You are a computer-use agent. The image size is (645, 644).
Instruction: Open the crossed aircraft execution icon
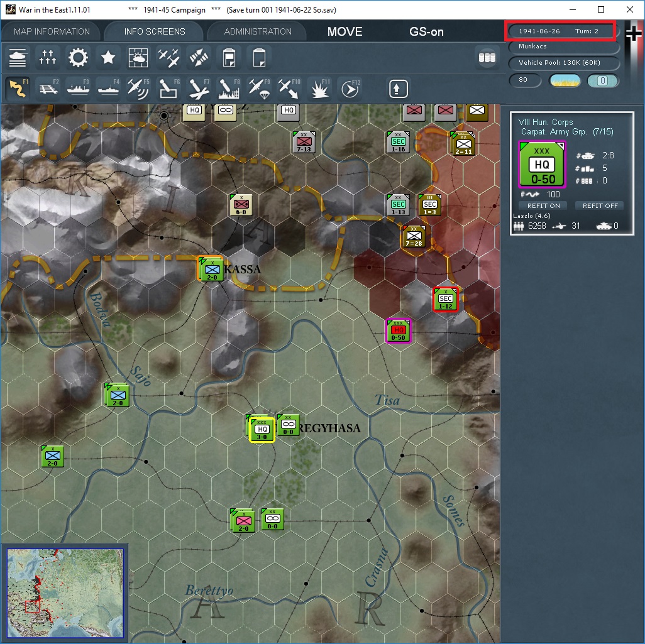coord(199,58)
